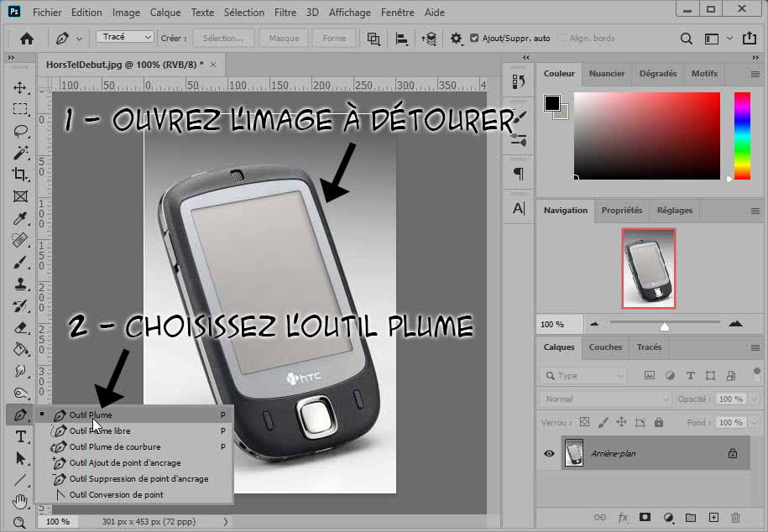Open the pen options gear menu
Image resolution: width=768 pixels, height=532 pixels.
(456, 39)
